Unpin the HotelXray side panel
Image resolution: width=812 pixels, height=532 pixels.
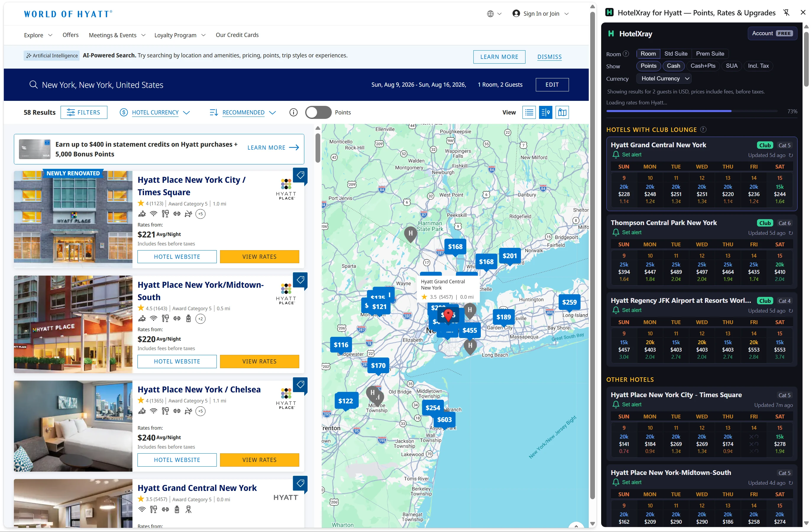[x=786, y=13]
